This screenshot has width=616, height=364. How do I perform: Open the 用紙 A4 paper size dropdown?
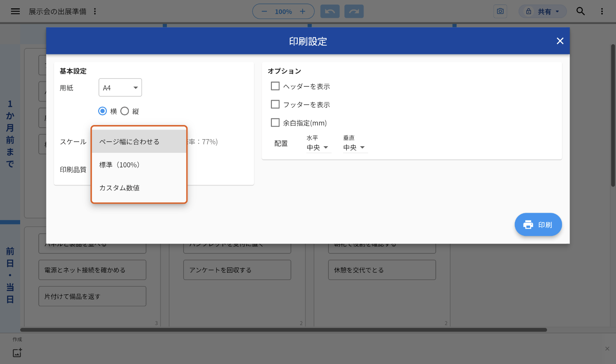coord(120,88)
